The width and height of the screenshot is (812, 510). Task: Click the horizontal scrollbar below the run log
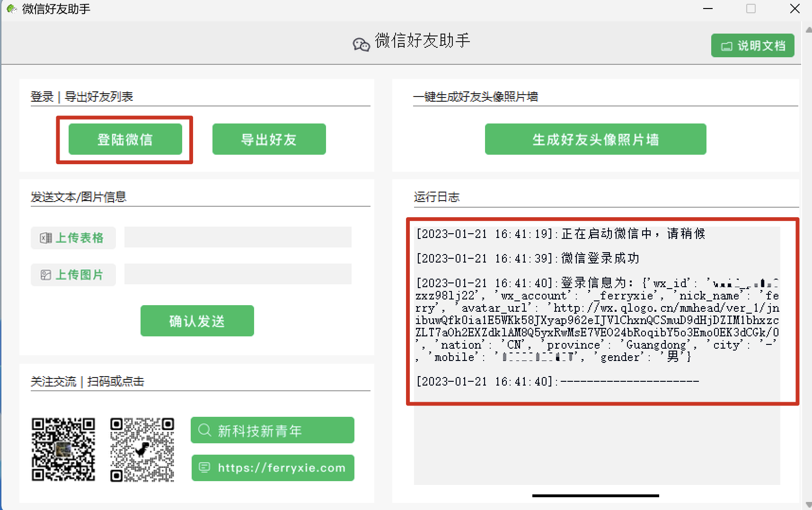[595, 496]
